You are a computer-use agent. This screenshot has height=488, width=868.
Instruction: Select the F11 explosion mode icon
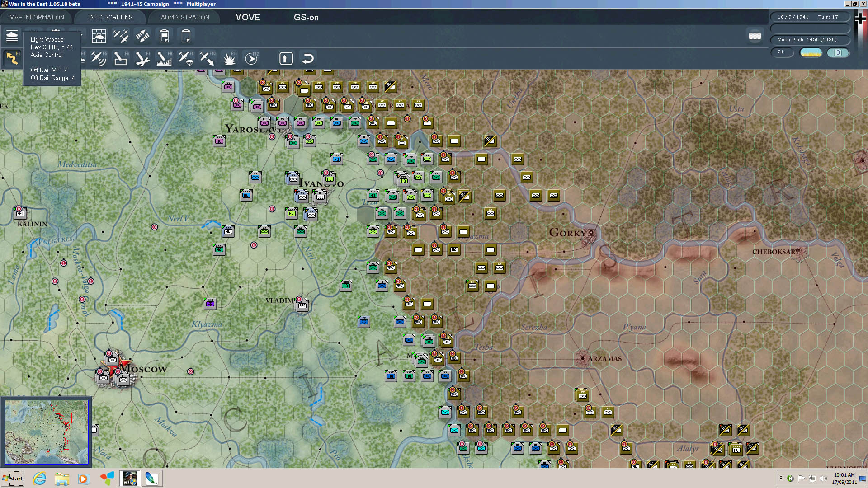tap(230, 58)
